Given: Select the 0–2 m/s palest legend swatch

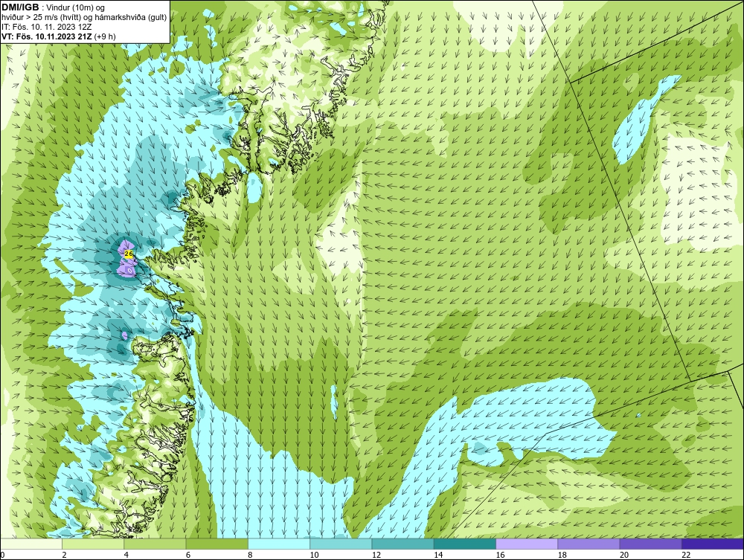Looking at the screenshot, I should 31,544.
